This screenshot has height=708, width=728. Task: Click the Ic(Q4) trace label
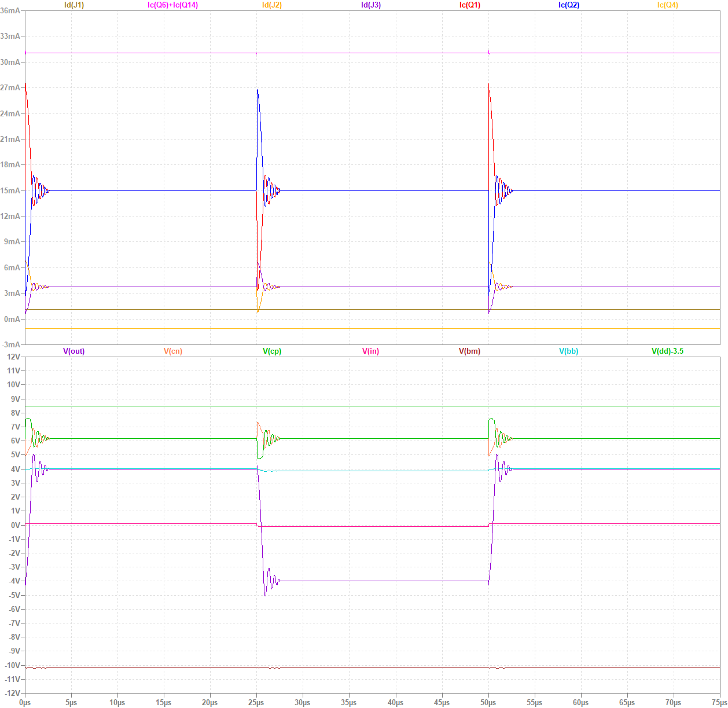[668, 5]
